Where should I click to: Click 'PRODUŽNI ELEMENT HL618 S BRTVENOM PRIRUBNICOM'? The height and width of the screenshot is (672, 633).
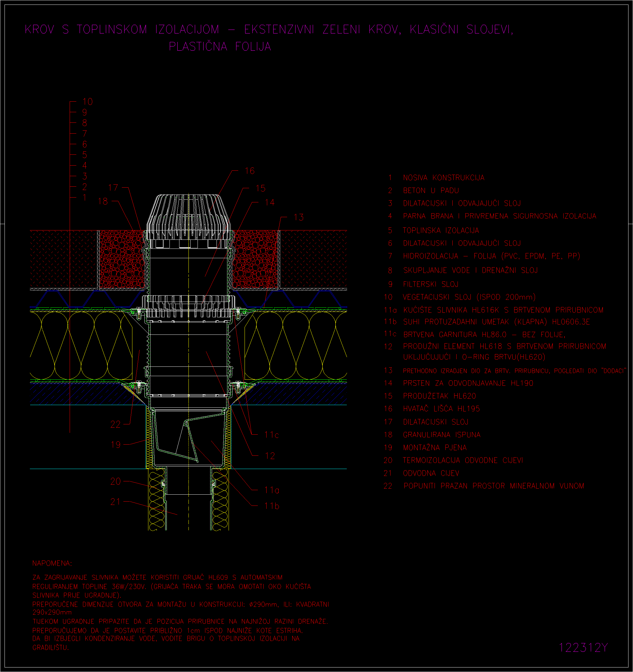coord(504,347)
